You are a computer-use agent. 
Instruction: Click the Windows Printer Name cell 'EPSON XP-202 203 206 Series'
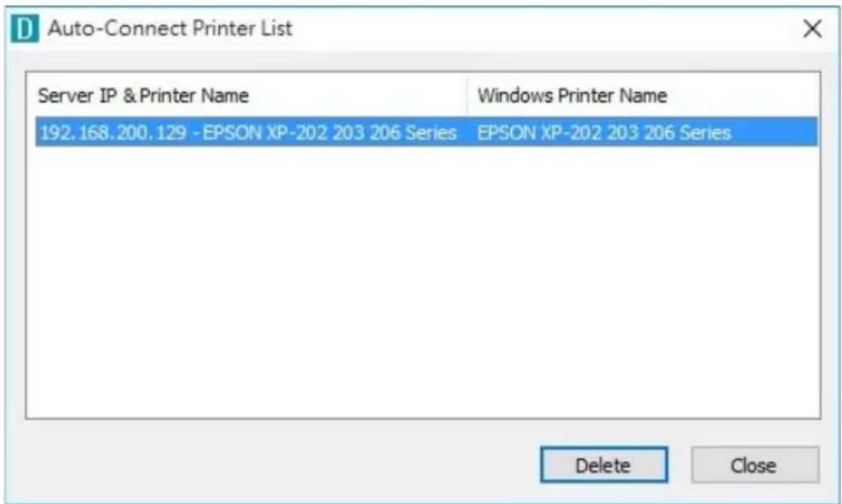[x=604, y=132]
